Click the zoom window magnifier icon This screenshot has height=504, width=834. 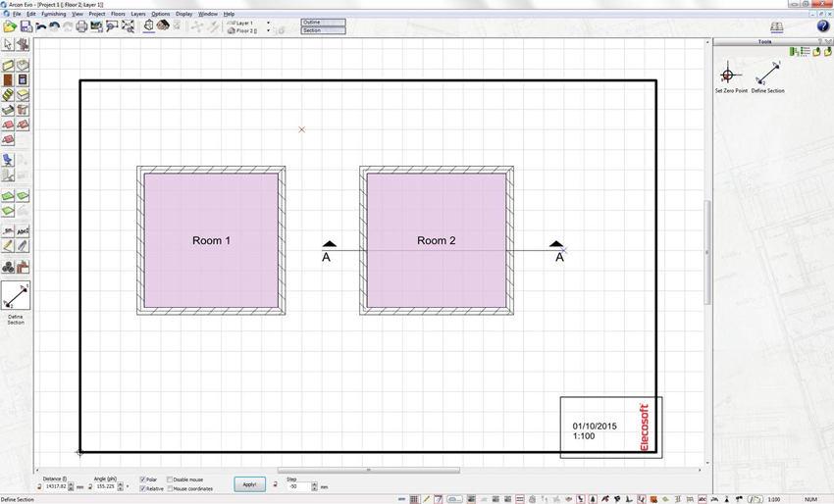click(x=112, y=26)
